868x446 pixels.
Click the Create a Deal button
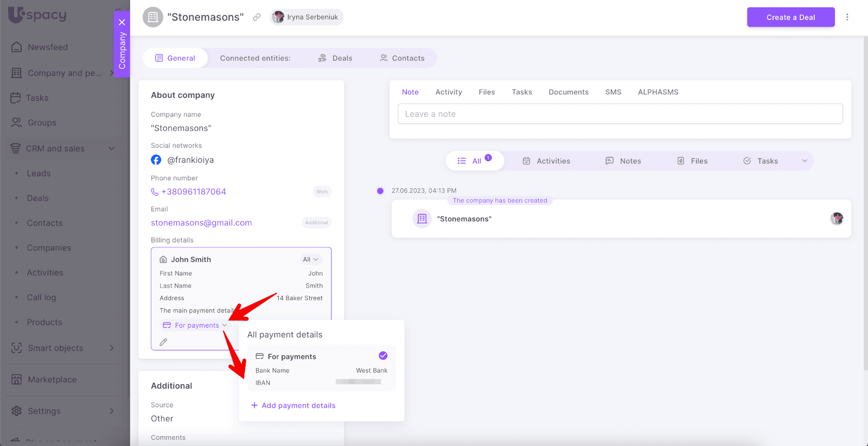(x=790, y=17)
